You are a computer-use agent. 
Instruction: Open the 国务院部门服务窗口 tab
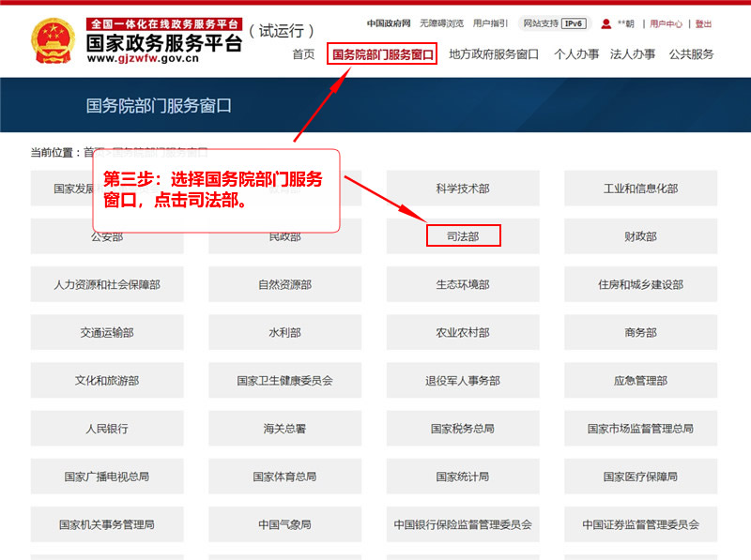(383, 54)
